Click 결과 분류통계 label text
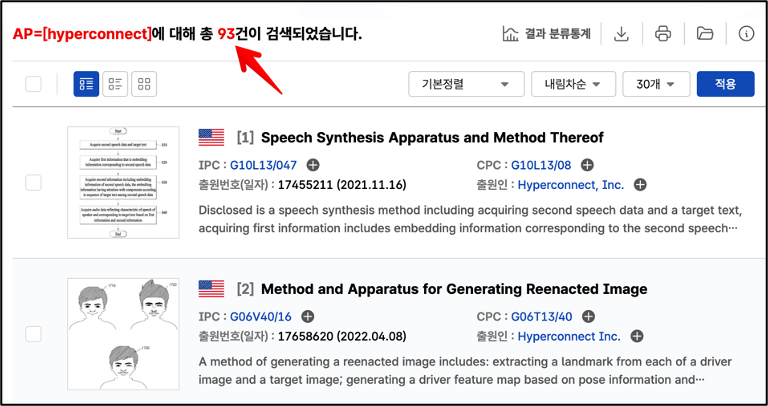Viewport: 768px width, 406px height. tap(557, 34)
